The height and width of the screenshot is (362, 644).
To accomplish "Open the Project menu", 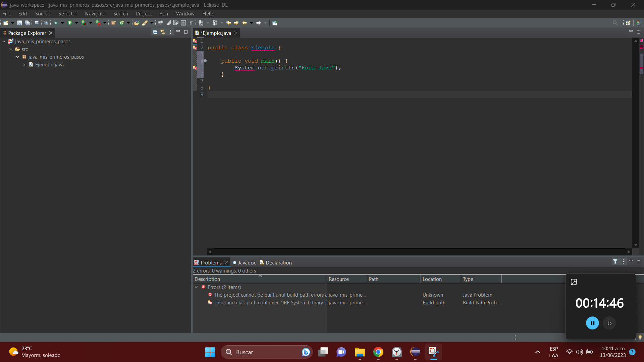I will coord(144,14).
